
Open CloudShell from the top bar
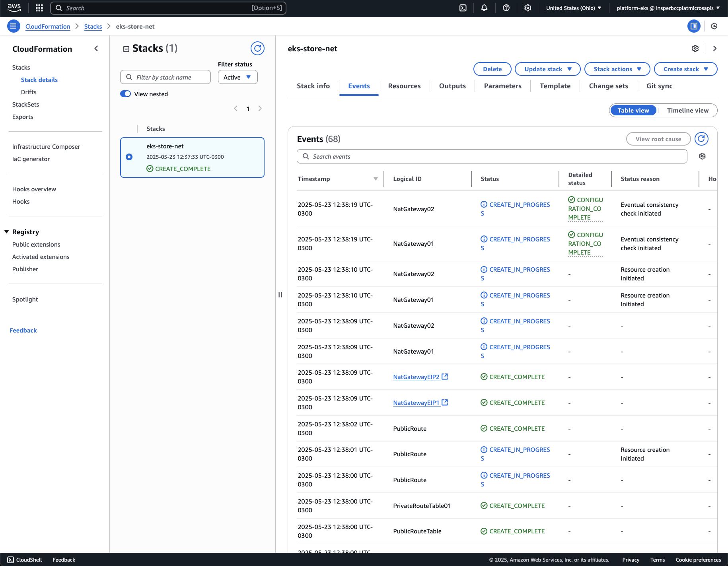(463, 8)
